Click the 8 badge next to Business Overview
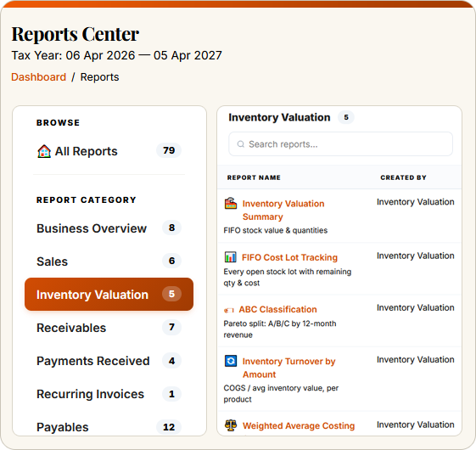 click(172, 228)
